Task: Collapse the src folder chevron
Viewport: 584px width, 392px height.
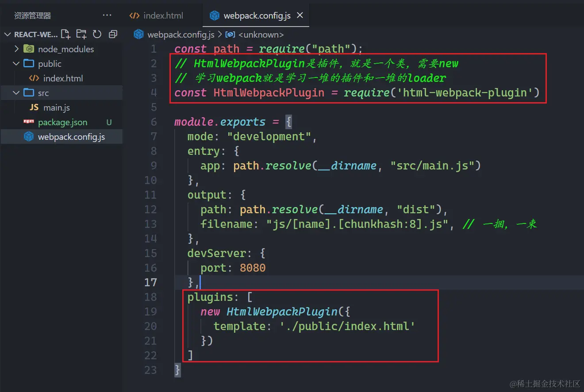Action: (17, 92)
